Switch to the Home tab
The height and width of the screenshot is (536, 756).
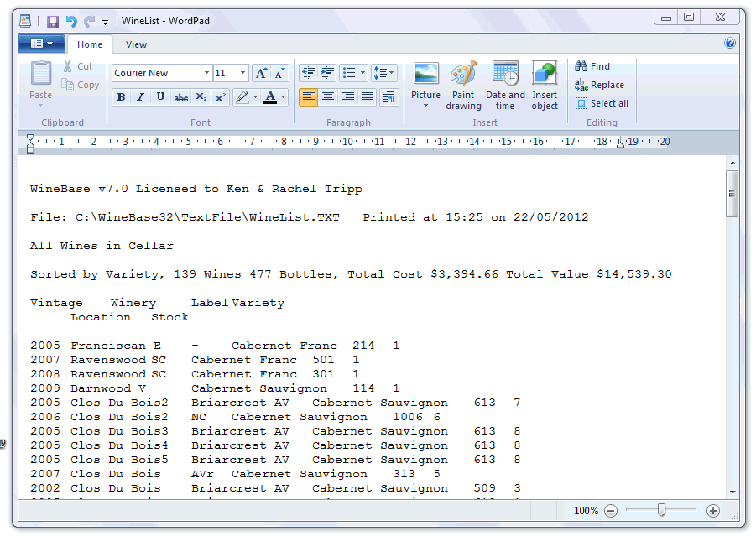90,44
